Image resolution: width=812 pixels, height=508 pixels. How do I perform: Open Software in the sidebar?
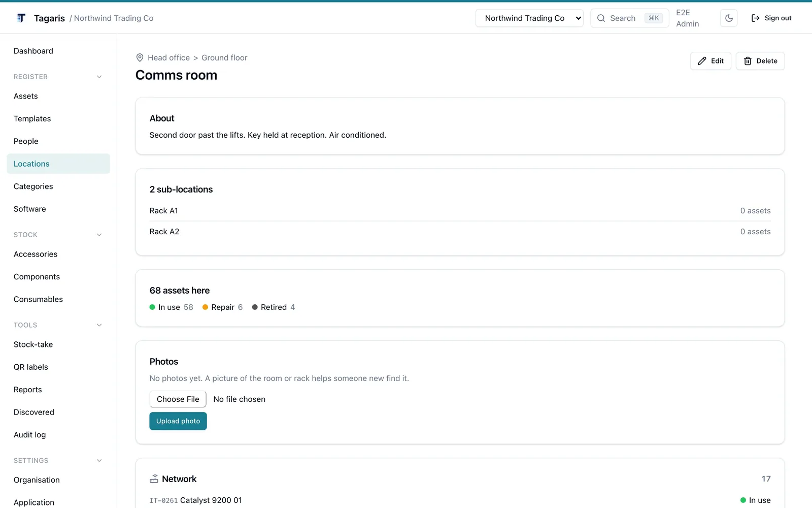[x=58, y=209]
